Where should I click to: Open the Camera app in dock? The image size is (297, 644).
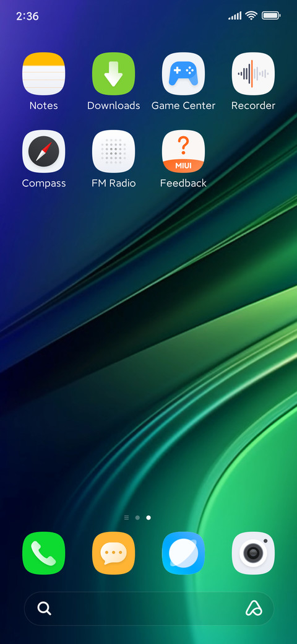pos(253,553)
